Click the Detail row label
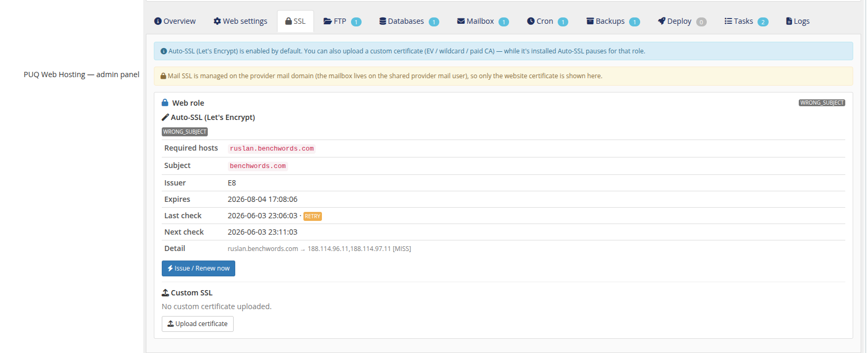 175,248
